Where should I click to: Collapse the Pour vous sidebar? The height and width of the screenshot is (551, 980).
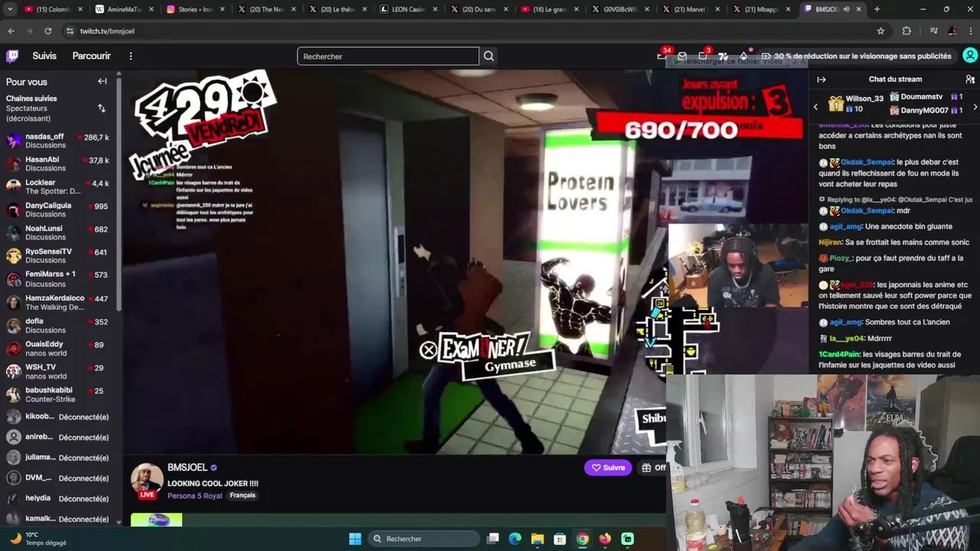pyautogui.click(x=102, y=81)
